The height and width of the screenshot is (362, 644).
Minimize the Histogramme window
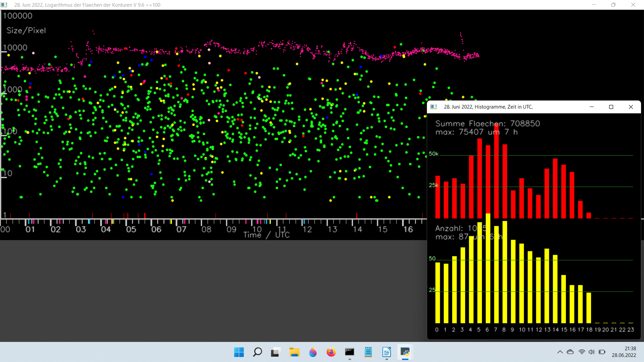pyautogui.click(x=592, y=107)
